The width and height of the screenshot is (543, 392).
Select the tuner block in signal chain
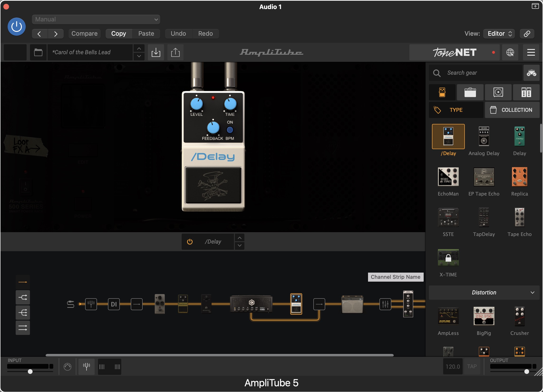(91, 304)
